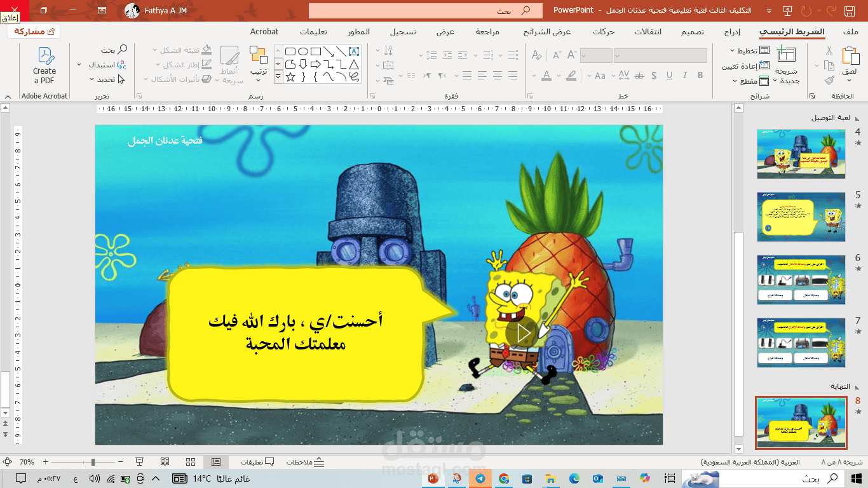Open the Animations (حركات) tab
The image size is (868, 488).
(x=603, y=32)
